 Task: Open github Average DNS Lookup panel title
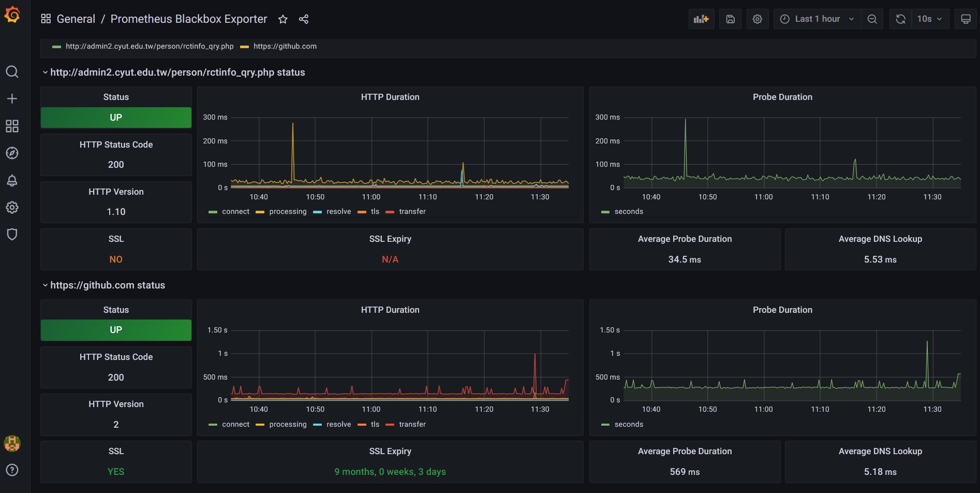(x=880, y=451)
